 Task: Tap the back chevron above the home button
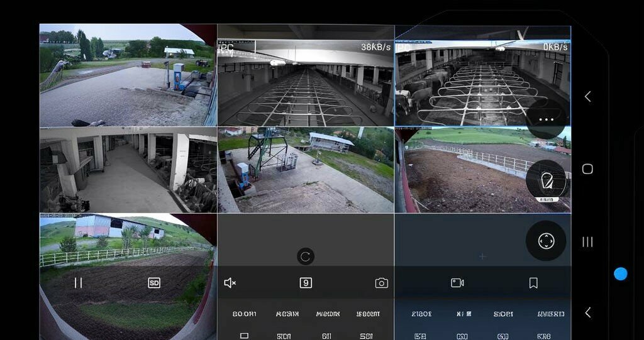(588, 97)
